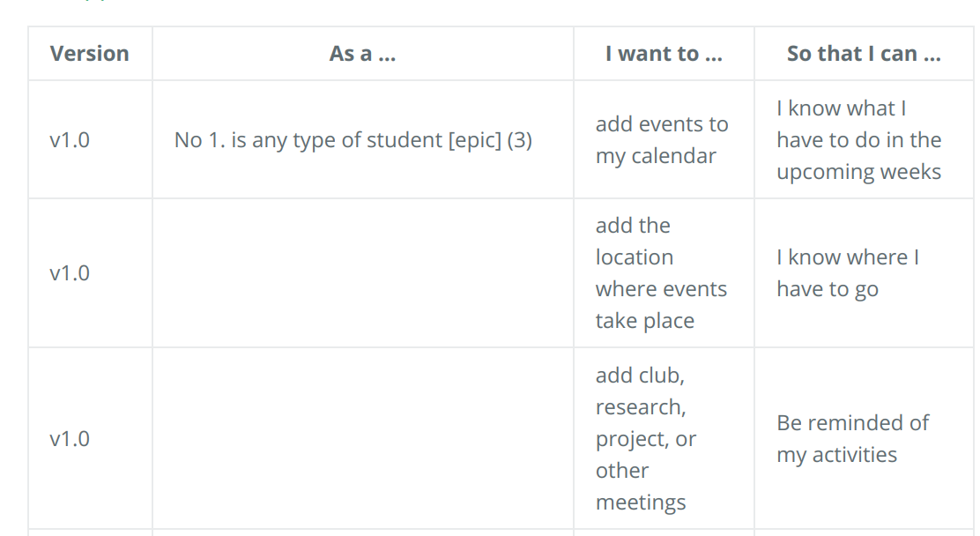This screenshot has height=536, width=980.
Task: Click the "I know where I have to go" cell
Action: click(x=847, y=273)
